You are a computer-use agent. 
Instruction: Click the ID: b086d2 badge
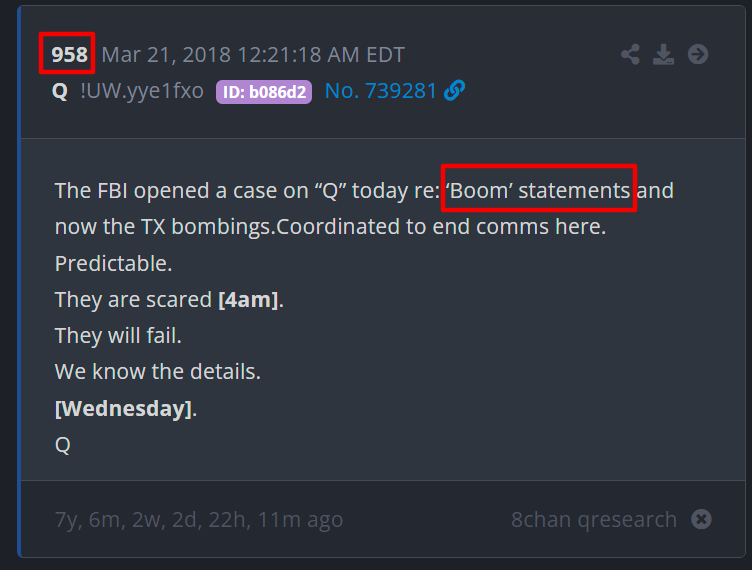pyautogui.click(x=264, y=92)
